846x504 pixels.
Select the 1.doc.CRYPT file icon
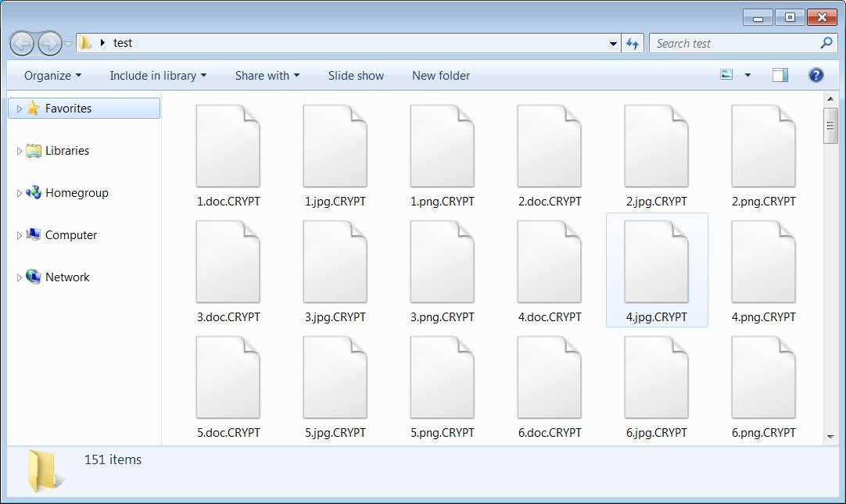click(228, 146)
